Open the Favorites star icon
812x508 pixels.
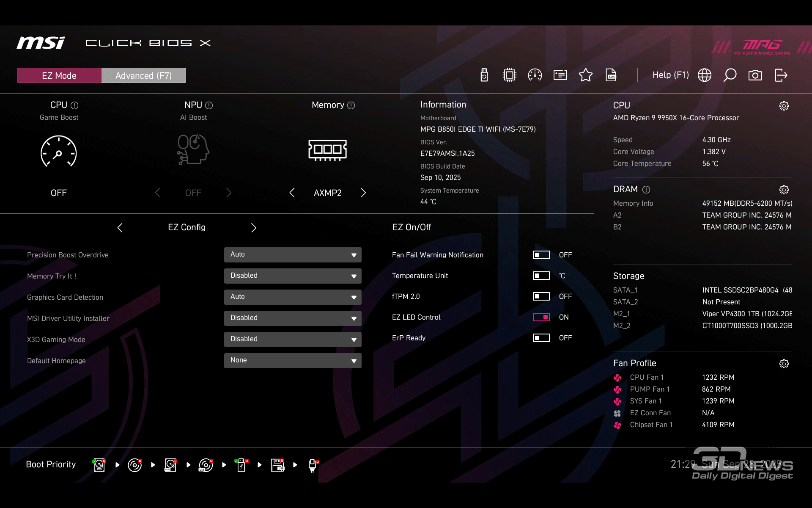(x=585, y=75)
